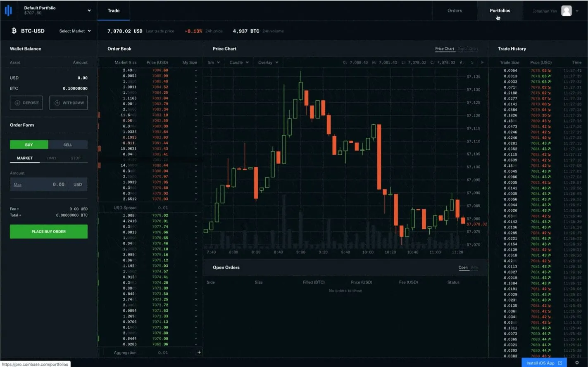Viewport: 588px width, 367px height.
Task: Click the Max link above the amount field
Action: point(17,185)
